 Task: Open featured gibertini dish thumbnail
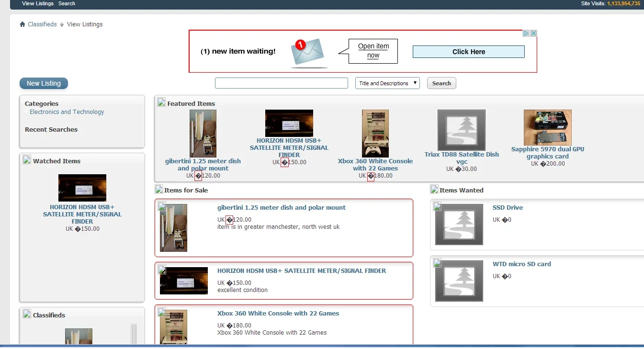203,134
